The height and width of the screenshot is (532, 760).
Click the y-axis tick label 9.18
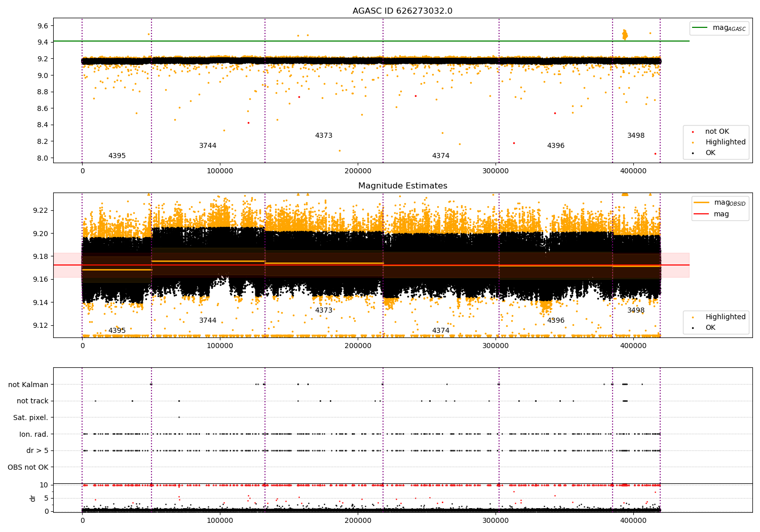pos(41,256)
